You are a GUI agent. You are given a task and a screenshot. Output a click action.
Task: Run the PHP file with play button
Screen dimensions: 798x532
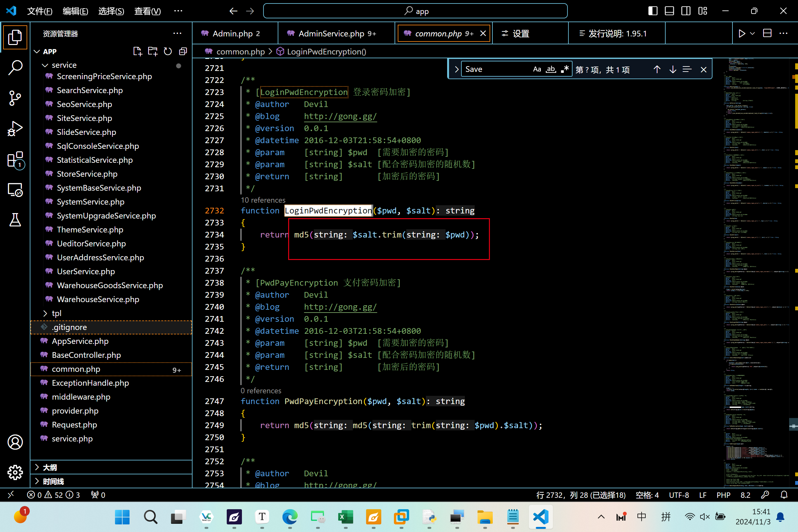tap(742, 33)
